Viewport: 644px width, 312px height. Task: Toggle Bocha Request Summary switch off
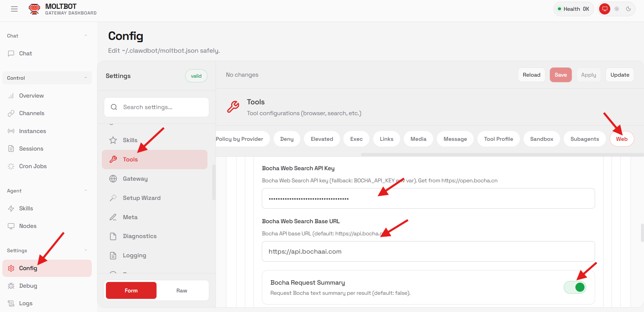[575, 287]
